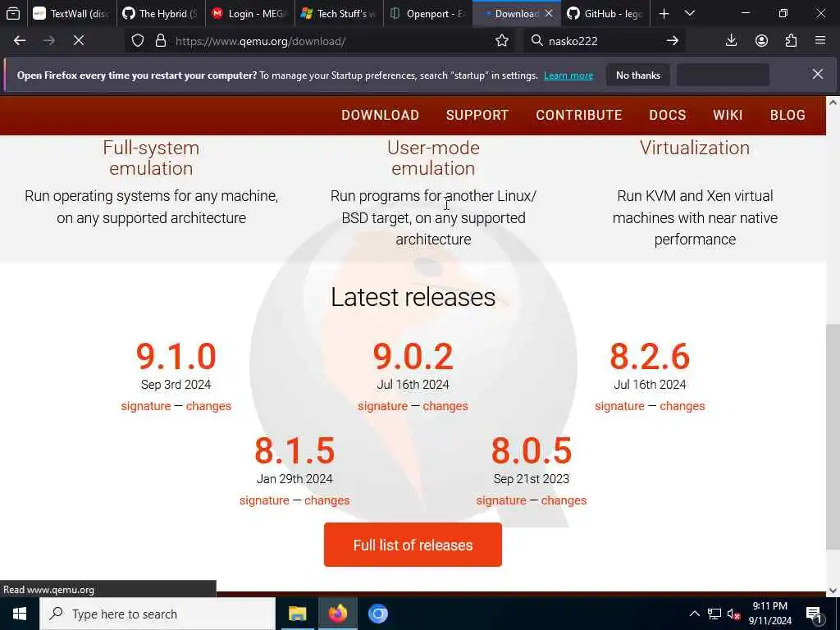Open the changes link for 8.1.5
Viewport: 840px width, 630px height.
click(x=327, y=500)
